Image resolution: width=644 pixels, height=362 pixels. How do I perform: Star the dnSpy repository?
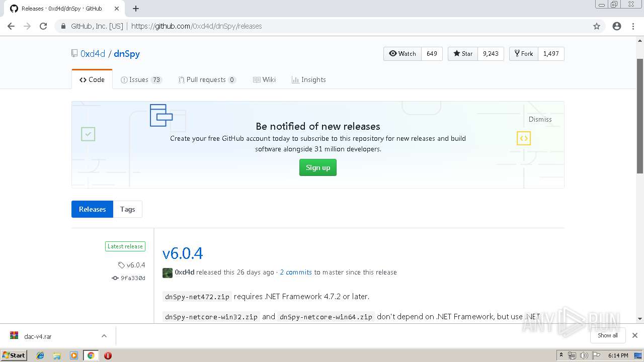tap(463, 54)
